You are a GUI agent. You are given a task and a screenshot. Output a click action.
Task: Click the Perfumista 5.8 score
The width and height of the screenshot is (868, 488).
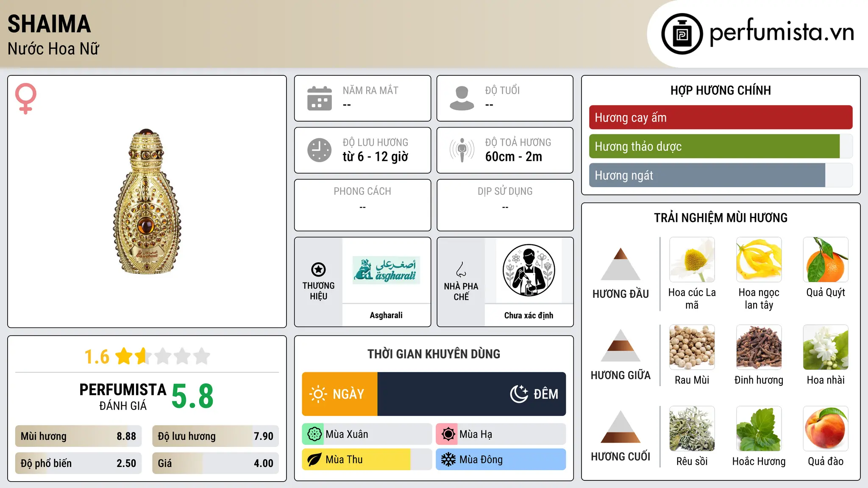[192, 396]
